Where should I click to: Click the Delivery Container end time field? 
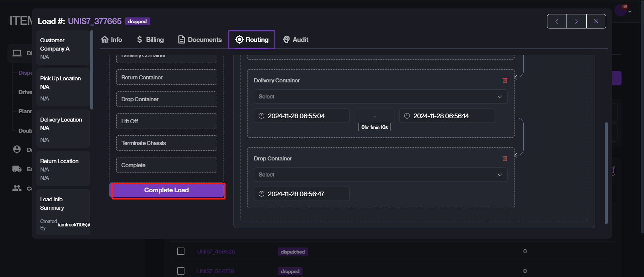(447, 116)
